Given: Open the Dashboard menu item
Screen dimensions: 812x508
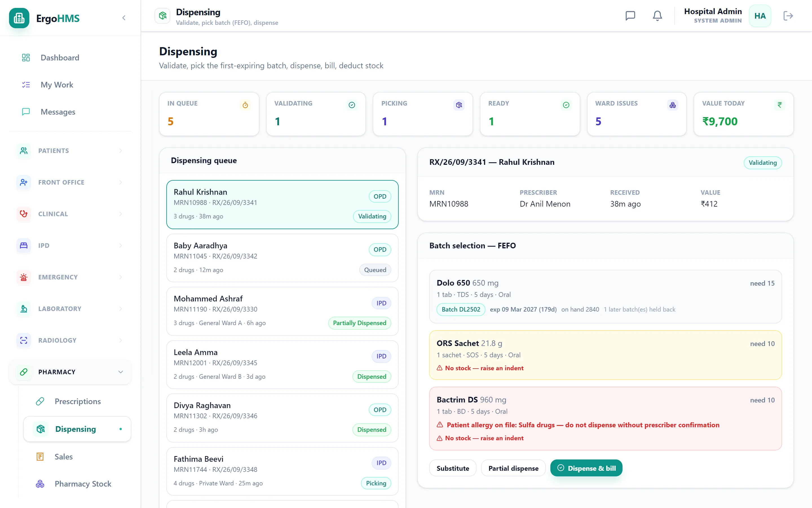Looking at the screenshot, I should (70, 58).
